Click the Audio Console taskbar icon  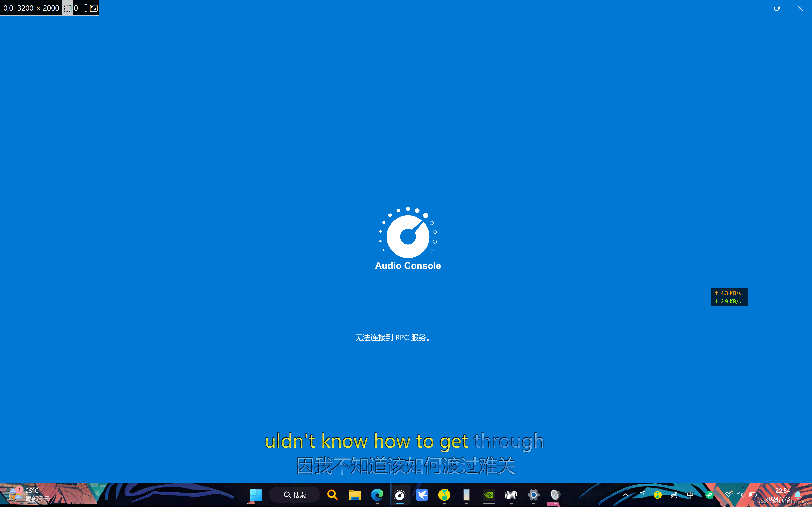[400, 495]
